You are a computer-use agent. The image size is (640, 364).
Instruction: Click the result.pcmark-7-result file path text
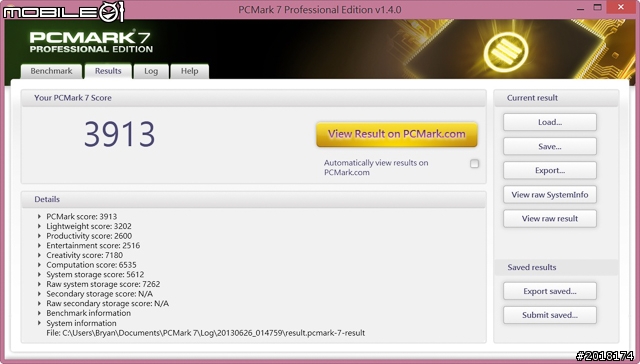pyautogui.click(x=206, y=333)
